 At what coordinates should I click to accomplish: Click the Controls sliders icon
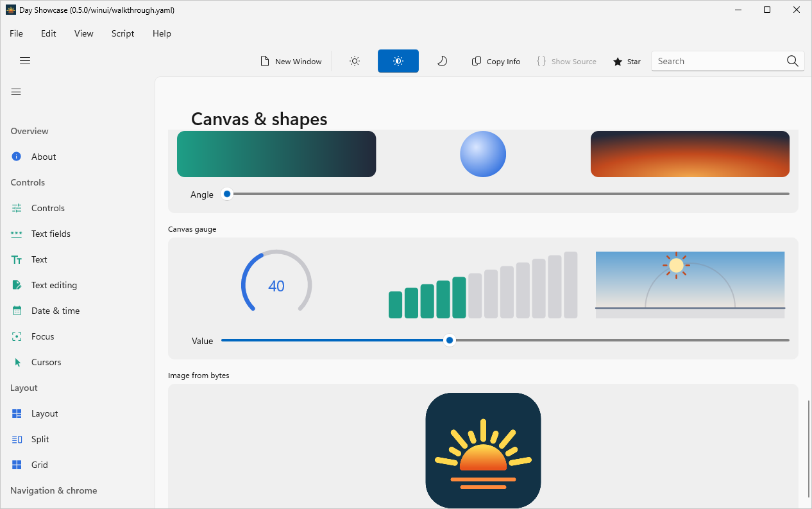click(17, 208)
